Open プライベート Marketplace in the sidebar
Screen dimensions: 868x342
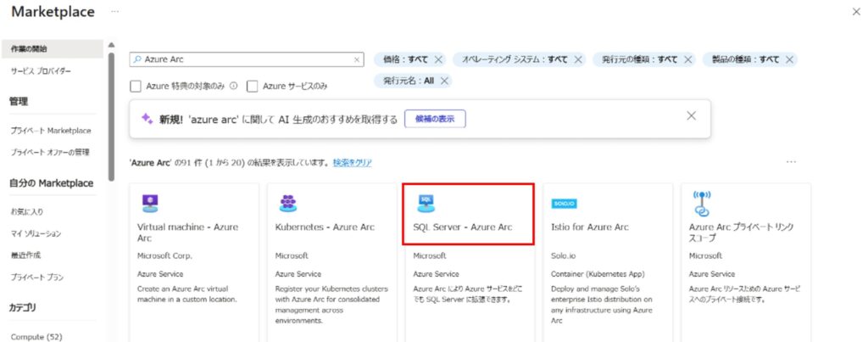51,131
